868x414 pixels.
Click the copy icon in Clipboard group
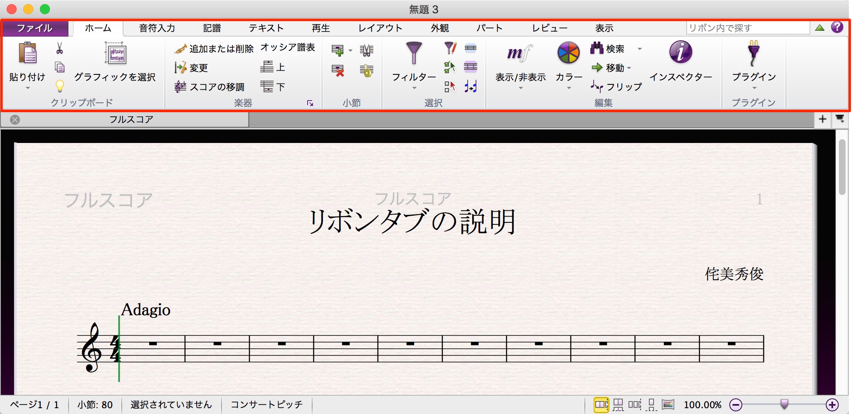(x=59, y=67)
